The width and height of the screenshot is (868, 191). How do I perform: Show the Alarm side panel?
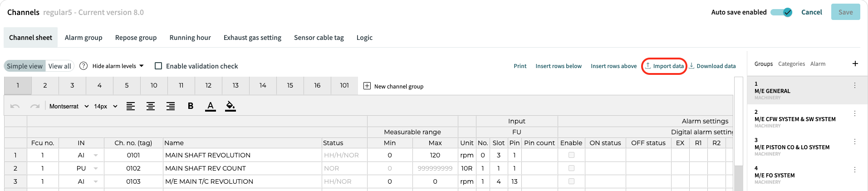click(818, 64)
